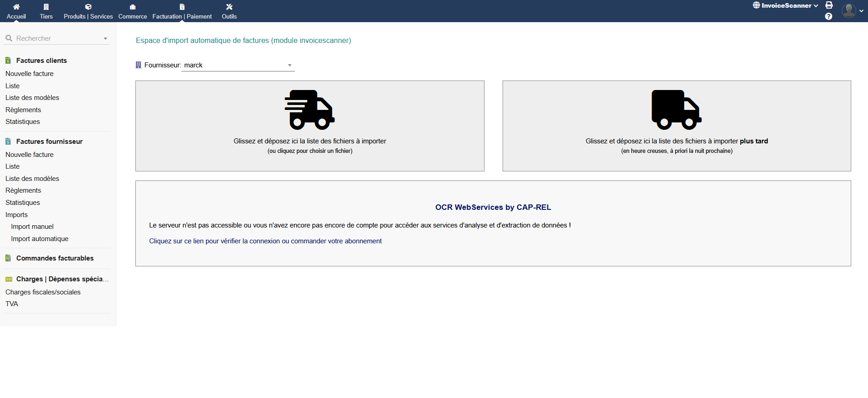Open the help question mark icon

coord(829,16)
